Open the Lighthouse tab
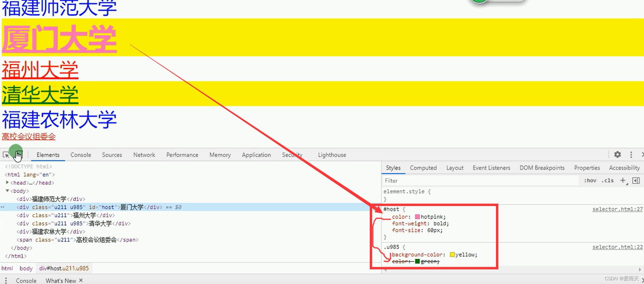This screenshot has width=644, height=284. [332, 155]
